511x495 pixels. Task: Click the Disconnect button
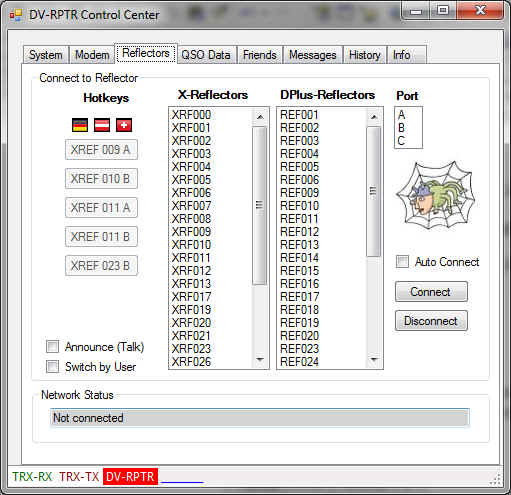point(431,321)
